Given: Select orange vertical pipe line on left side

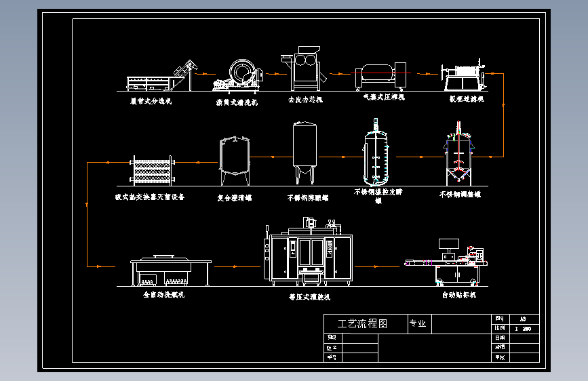Looking at the screenshot, I should click(x=87, y=214).
